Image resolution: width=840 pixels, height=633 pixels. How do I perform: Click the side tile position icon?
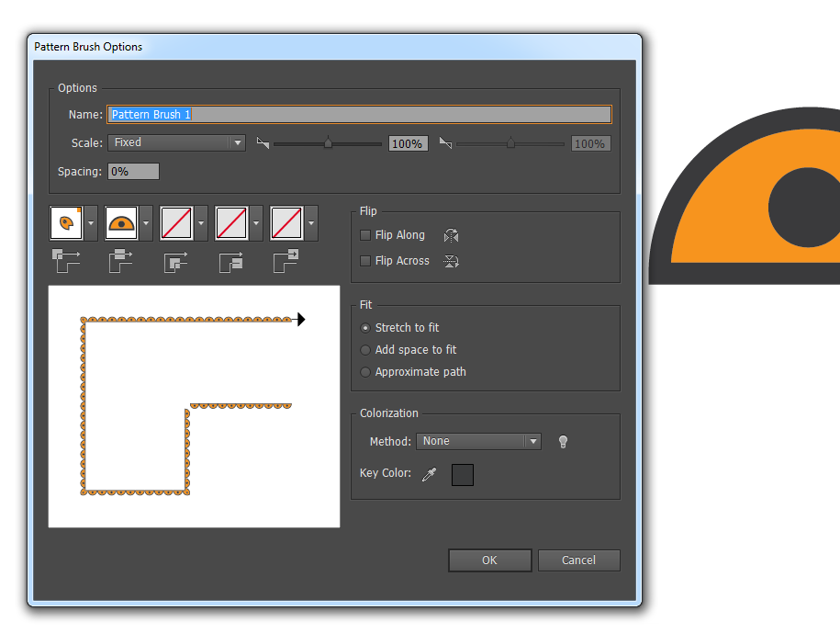[121, 261]
